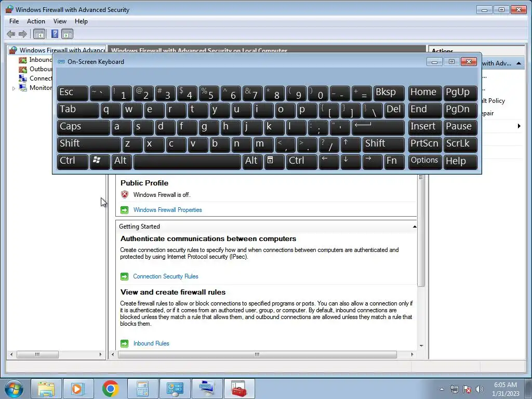532x399 pixels.
Task: Click the Enter key on On-Screen Keyboard
Action: tap(378, 128)
